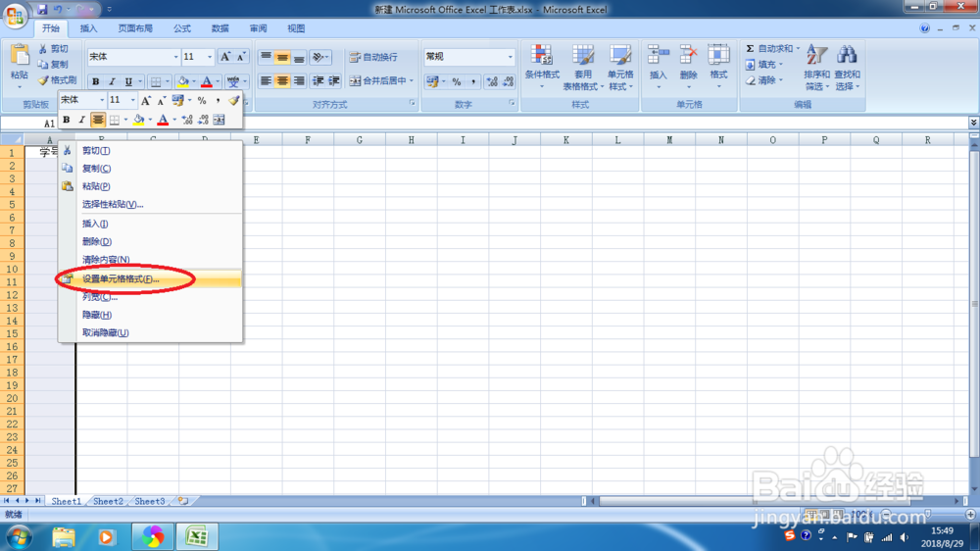The height and width of the screenshot is (551, 980).
Task: Open the Excel taskbar icon
Action: coord(197,536)
